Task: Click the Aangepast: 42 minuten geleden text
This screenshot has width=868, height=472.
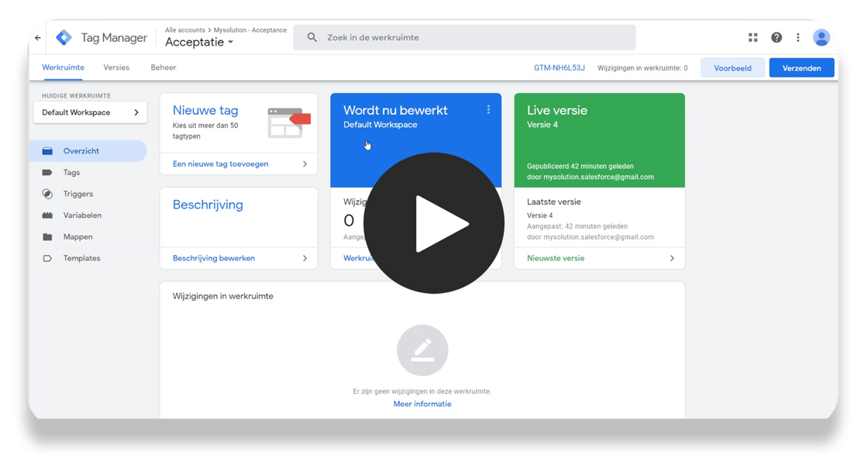Action: [x=577, y=226]
